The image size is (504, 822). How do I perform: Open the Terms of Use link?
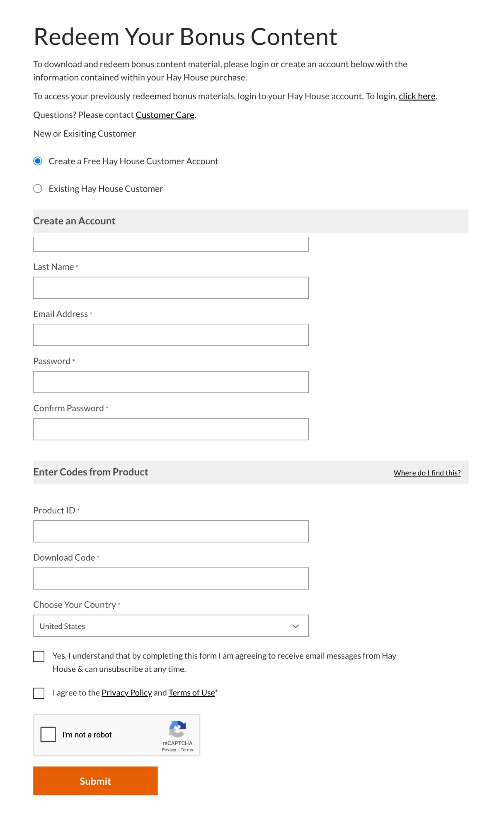tap(191, 693)
